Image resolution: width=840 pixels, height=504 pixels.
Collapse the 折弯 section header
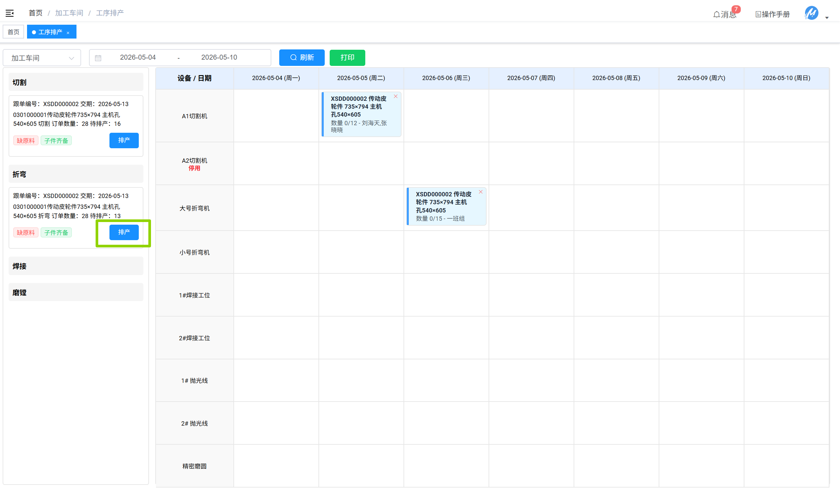tap(76, 174)
